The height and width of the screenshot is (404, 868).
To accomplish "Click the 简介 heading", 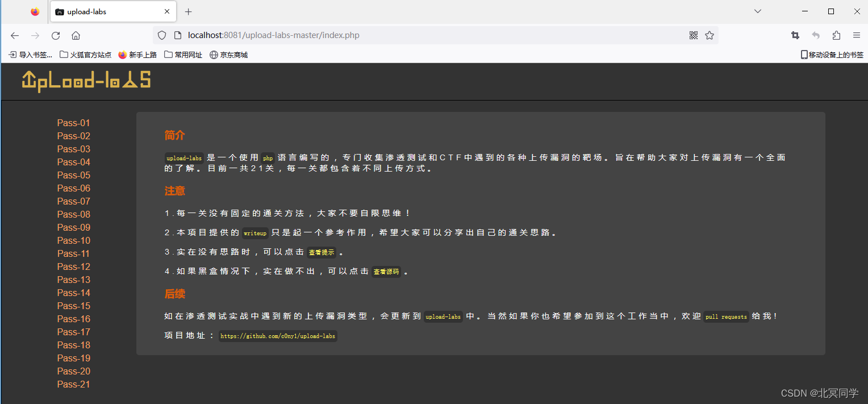I will (175, 136).
